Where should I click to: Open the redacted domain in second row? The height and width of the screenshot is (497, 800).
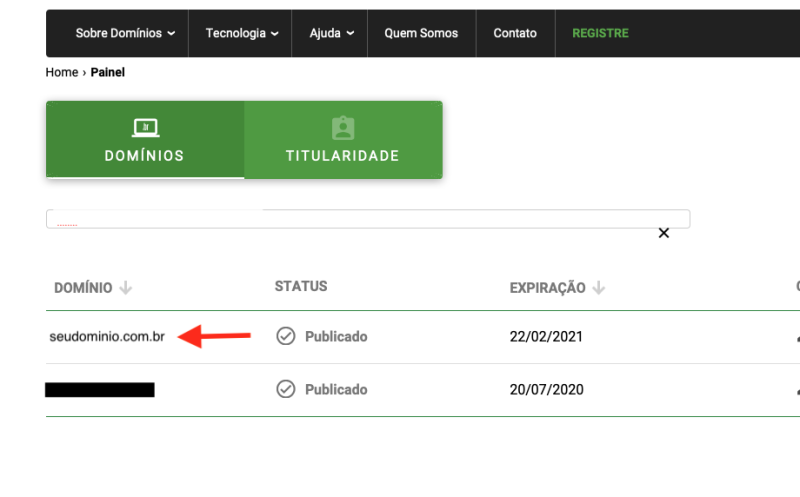pos(100,390)
